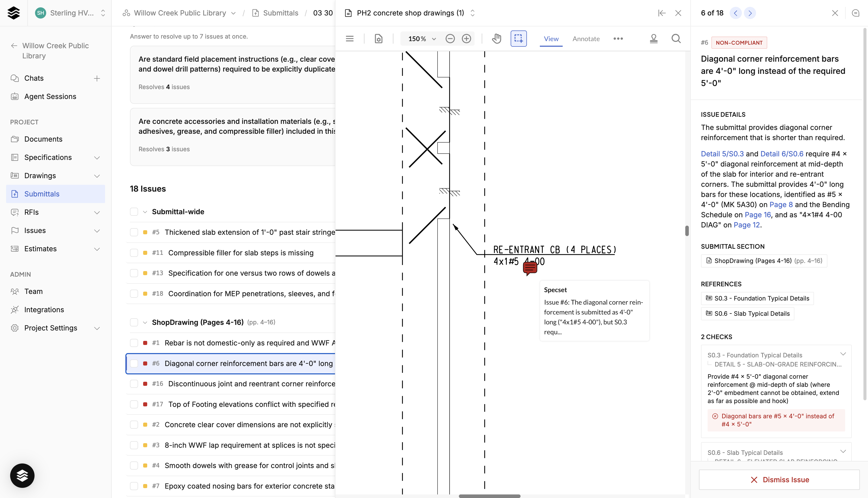Viewport: 868px width, 498px height.
Task: Zoom out with the minus circle
Action: [450, 39]
